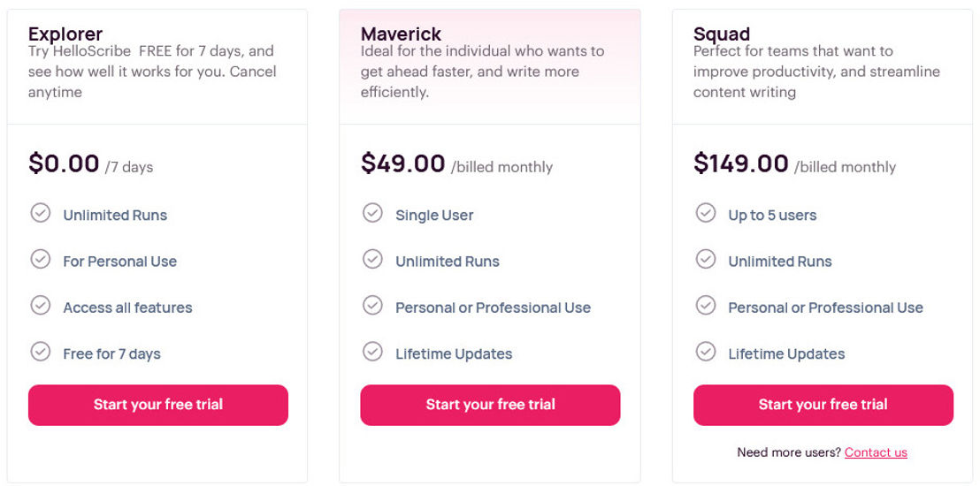This screenshot has height=486, width=980.
Task: Open the Contact us link
Action: point(876,452)
